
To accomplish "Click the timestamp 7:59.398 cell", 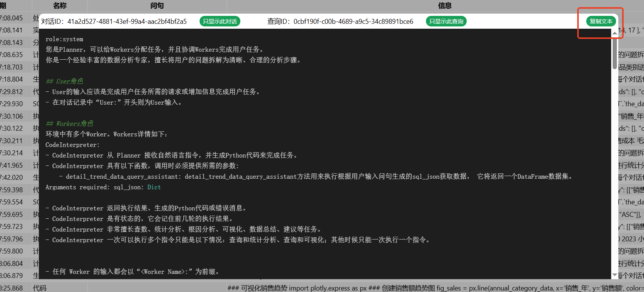I will [x=11, y=190].
